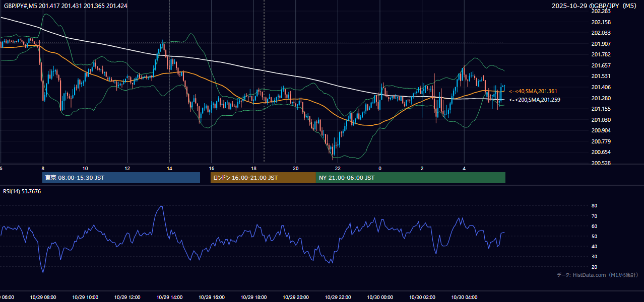The image size is (644, 302).
Task: Click the 10/30 04:00 time axis label
Action: pyautogui.click(x=464, y=297)
